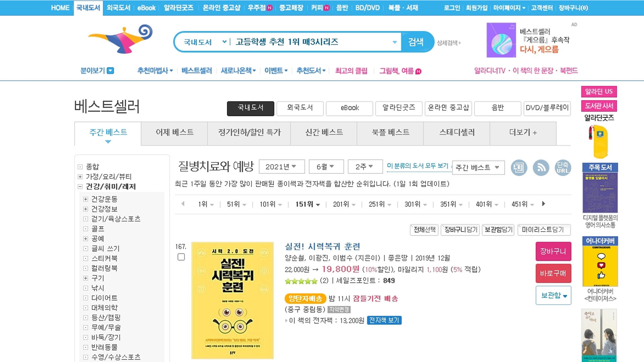Open the 151위 rank range dropdown
The height and width of the screenshot is (362, 644).
click(x=308, y=204)
